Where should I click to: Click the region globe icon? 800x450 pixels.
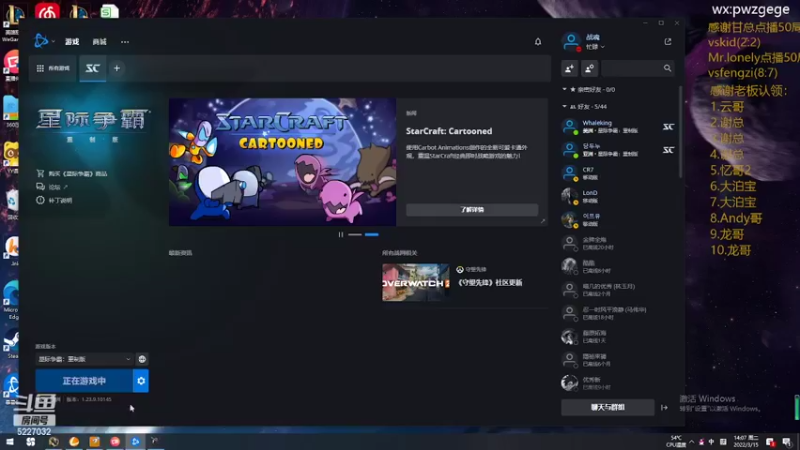point(142,359)
